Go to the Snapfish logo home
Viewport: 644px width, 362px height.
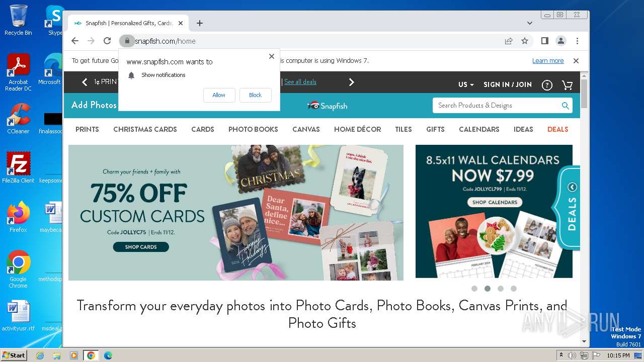click(x=327, y=106)
